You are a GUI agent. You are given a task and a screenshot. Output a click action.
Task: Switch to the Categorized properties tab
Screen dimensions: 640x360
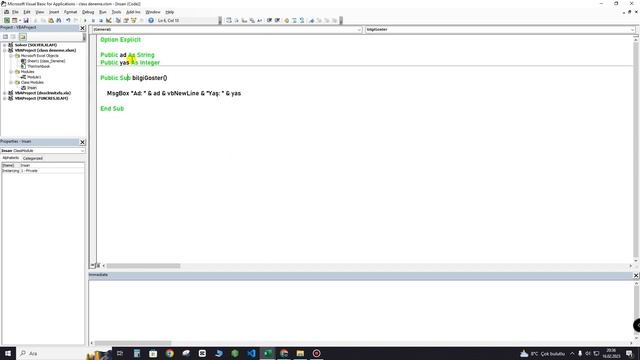tap(33, 158)
